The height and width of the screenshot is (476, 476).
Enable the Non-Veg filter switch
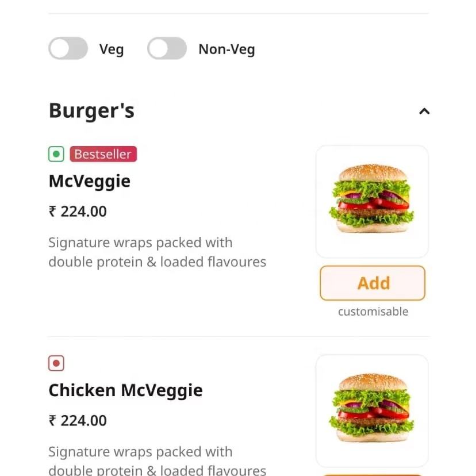[x=167, y=49]
